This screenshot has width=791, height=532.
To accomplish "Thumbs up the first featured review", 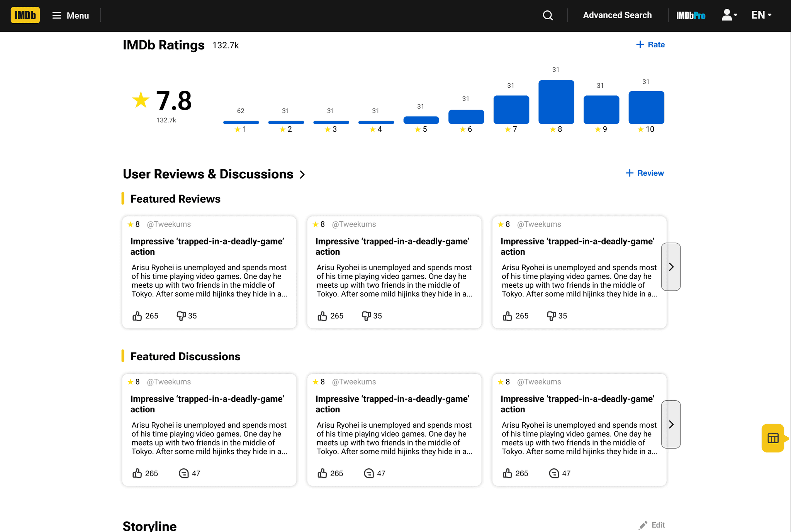I will point(137,316).
